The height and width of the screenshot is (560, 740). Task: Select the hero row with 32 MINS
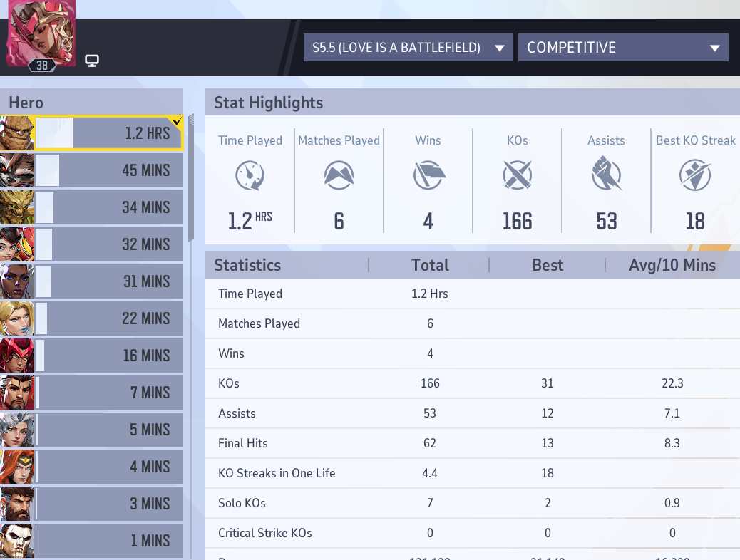click(x=91, y=244)
